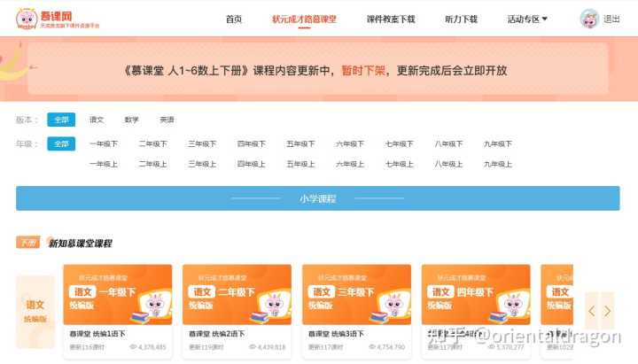Filter subject by 英语
This screenshot has height=364, width=638.
[167, 120]
